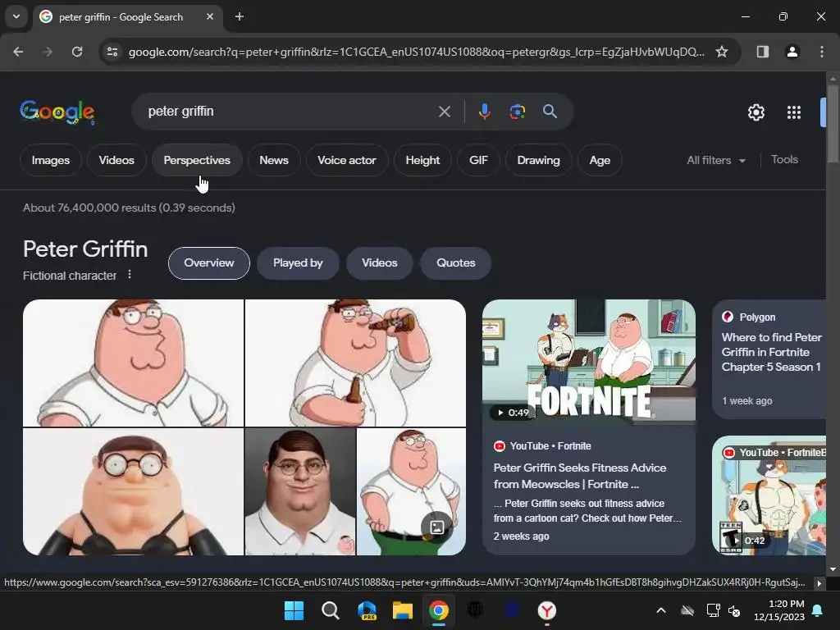840x630 pixels.
Task: Open Peter Griffin Seeks Fitness Advice link
Action: [x=580, y=476]
